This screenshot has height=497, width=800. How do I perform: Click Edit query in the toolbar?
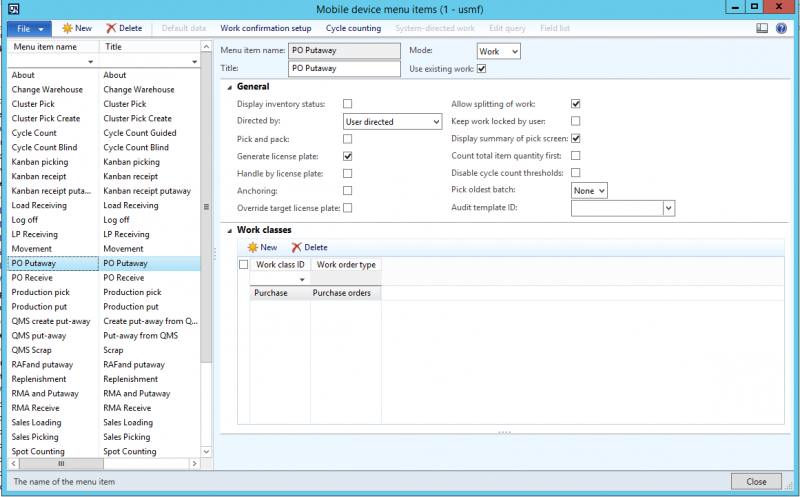(x=507, y=28)
